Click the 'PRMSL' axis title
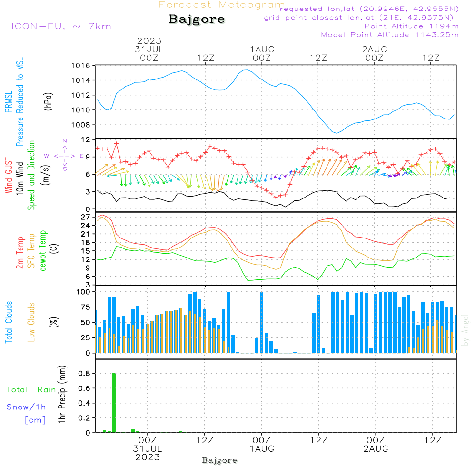This screenshot has width=476, height=476. tap(9, 102)
